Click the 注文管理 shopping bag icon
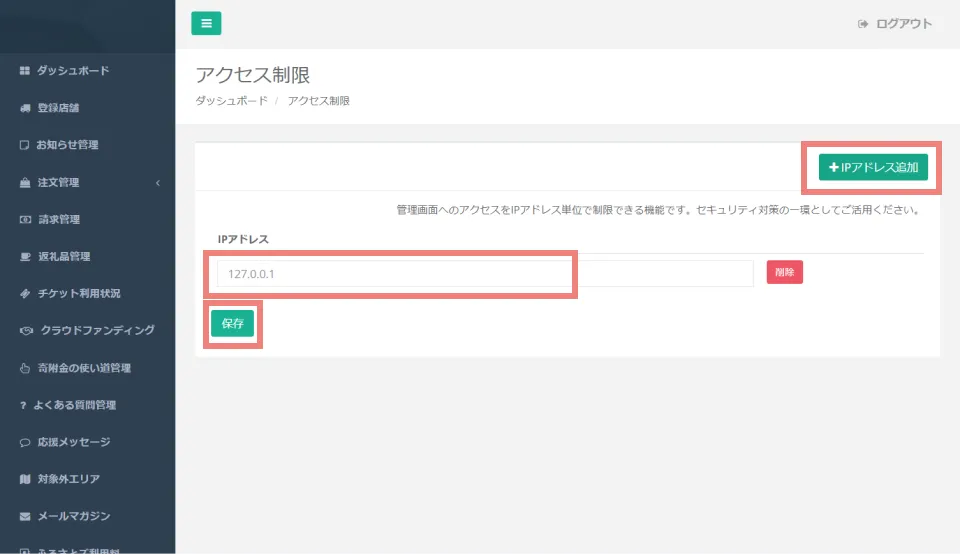The width and height of the screenshot is (960, 554). coord(25,183)
